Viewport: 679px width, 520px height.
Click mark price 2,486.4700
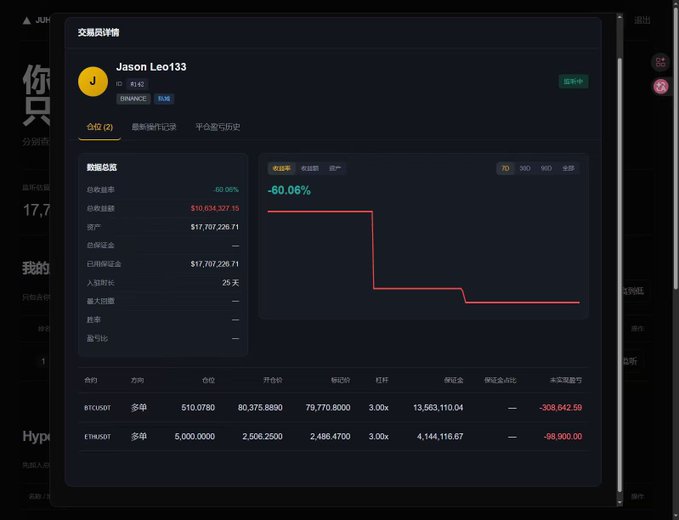pos(330,436)
